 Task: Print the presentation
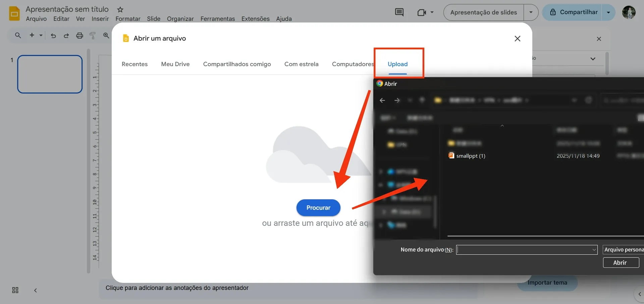(x=79, y=35)
